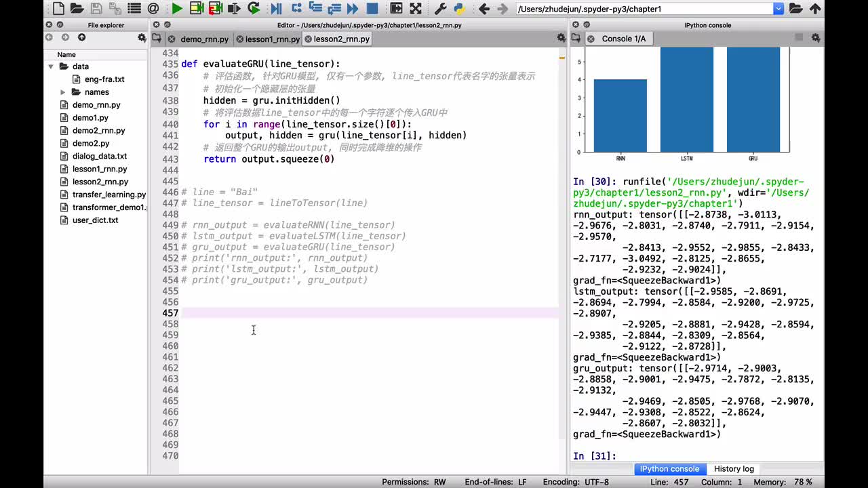The width and height of the screenshot is (868, 488).
Task: Step out to return debug icon
Action: 334,9
